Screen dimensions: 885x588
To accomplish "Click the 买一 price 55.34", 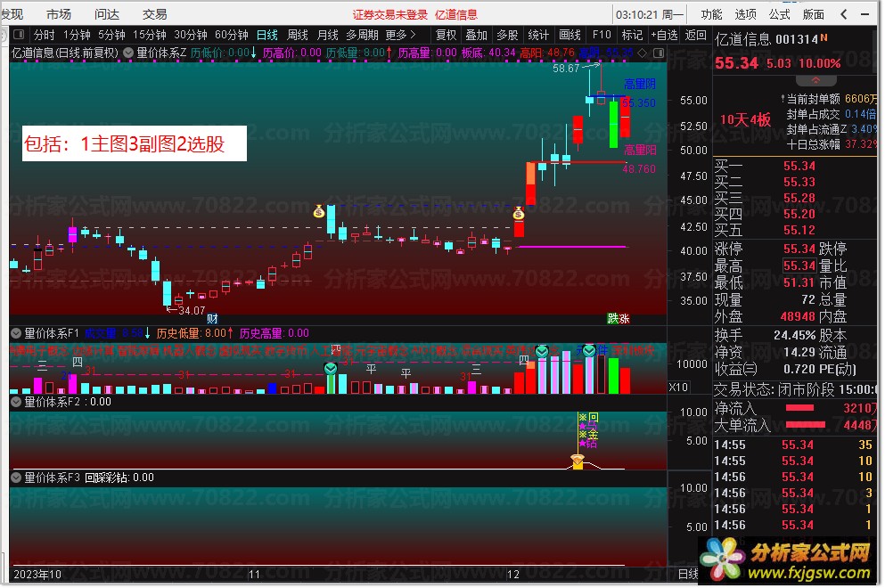I will click(799, 166).
